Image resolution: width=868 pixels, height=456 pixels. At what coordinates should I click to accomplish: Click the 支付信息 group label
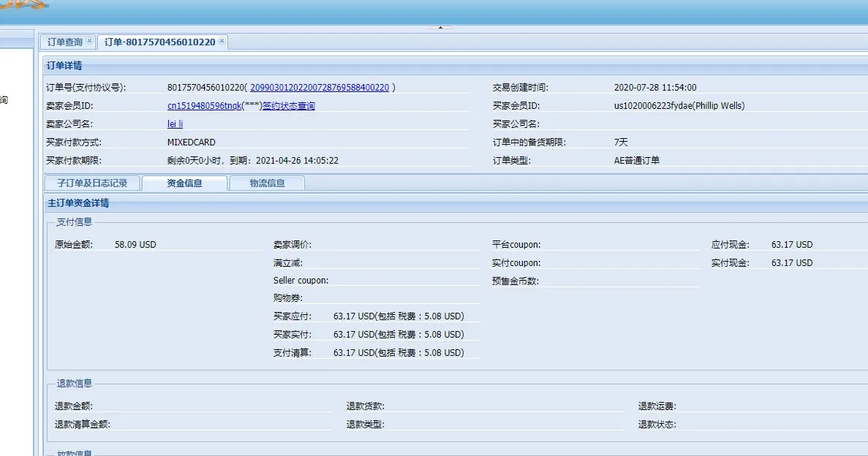74,222
